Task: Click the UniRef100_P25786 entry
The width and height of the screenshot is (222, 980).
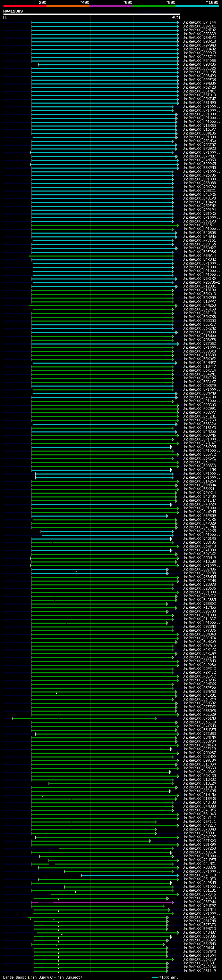Action: [199, 175]
